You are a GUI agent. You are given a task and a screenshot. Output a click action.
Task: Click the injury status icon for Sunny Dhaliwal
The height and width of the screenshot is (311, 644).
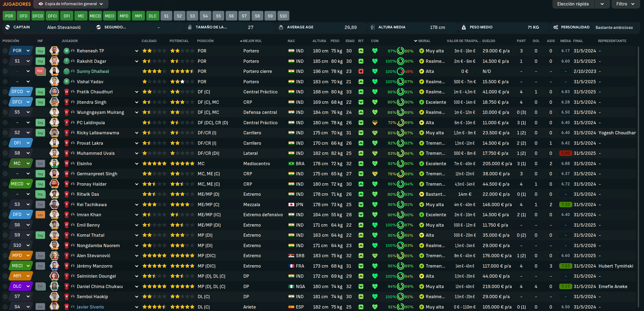361,72
